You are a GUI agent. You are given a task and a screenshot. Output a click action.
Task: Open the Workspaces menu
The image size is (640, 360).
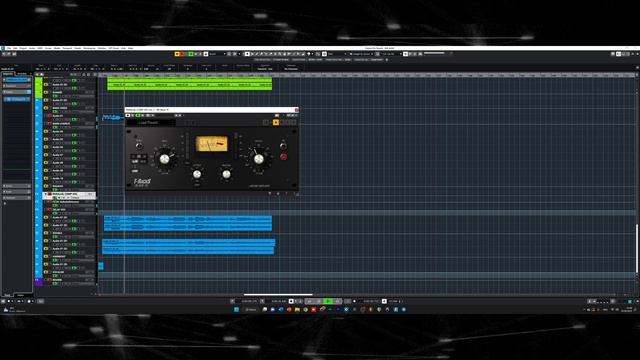(89, 48)
